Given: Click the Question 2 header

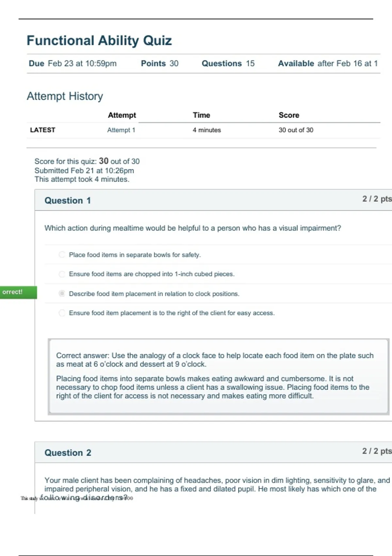Looking at the screenshot, I should point(68,453).
